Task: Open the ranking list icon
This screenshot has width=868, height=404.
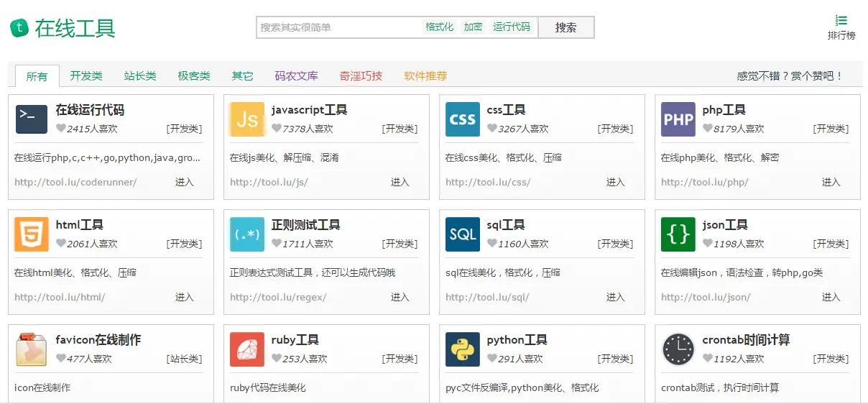Action: point(841,21)
